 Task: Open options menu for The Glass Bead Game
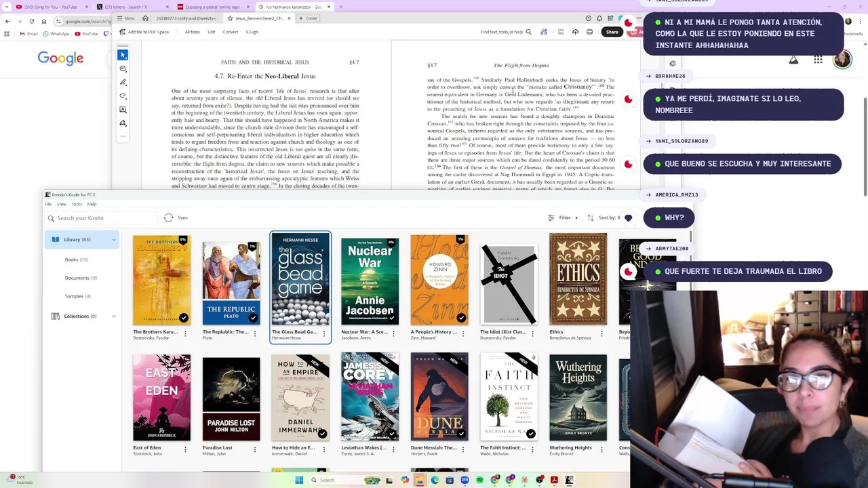tap(324, 333)
